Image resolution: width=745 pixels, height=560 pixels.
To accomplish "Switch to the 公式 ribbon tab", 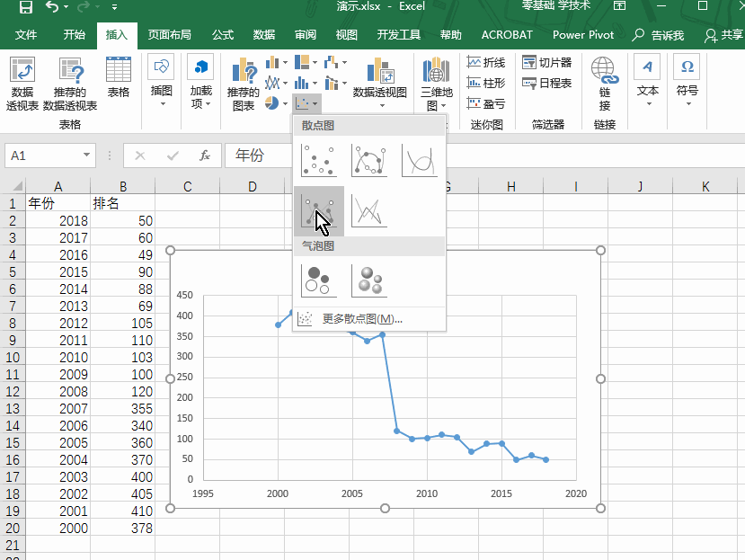I will point(223,35).
